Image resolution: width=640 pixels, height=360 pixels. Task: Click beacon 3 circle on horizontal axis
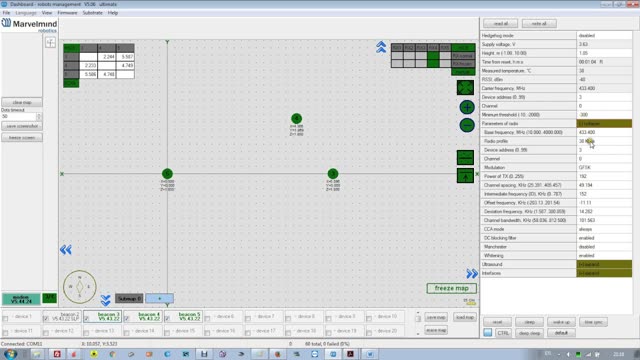click(333, 174)
